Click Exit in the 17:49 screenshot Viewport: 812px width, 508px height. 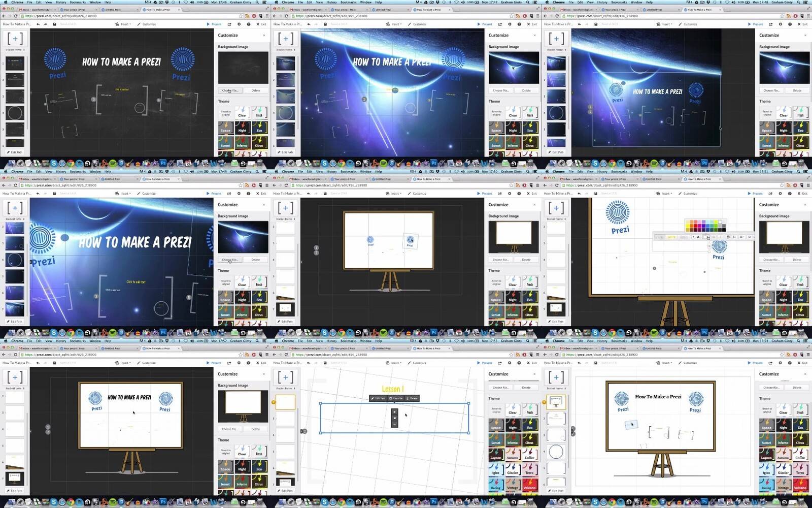click(x=261, y=193)
